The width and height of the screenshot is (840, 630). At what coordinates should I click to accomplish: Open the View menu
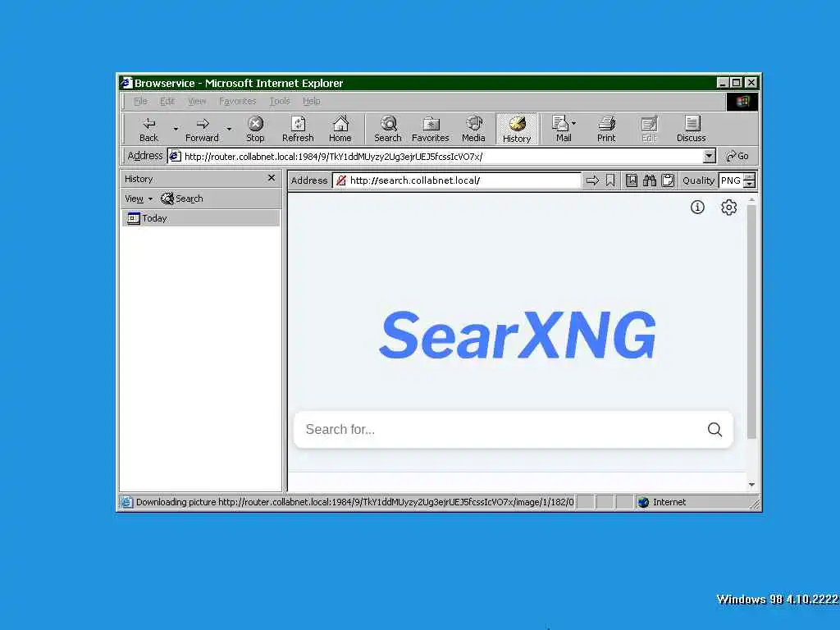point(197,101)
